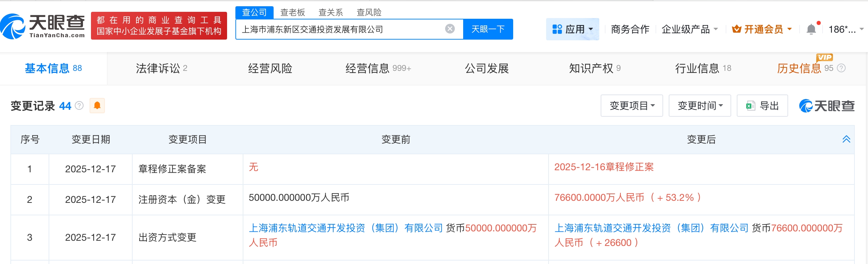Click the help icon beside 历史信息 95
This screenshot has width=868, height=264.
[841, 68]
